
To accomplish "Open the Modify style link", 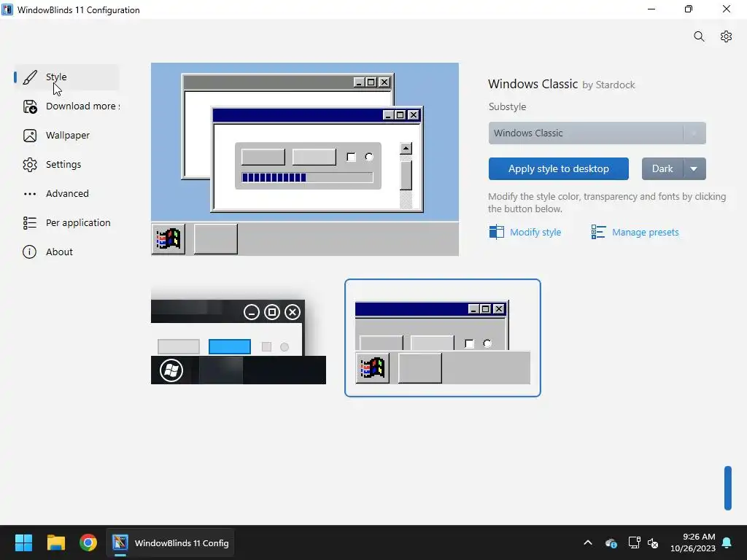I will (x=535, y=233).
